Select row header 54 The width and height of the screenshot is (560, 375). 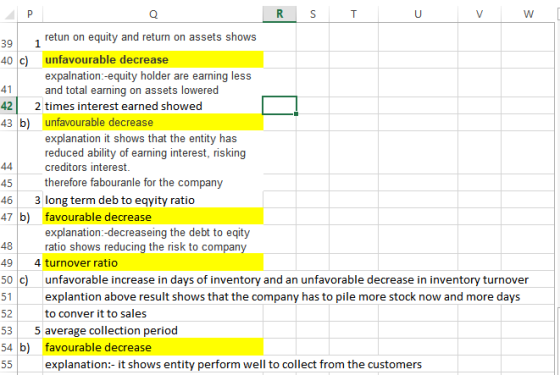pos(8,347)
